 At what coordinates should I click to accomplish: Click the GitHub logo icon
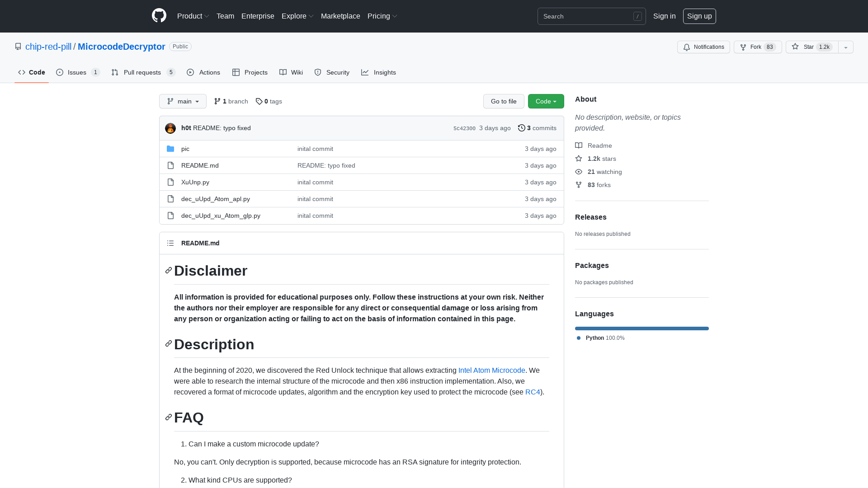tap(159, 16)
